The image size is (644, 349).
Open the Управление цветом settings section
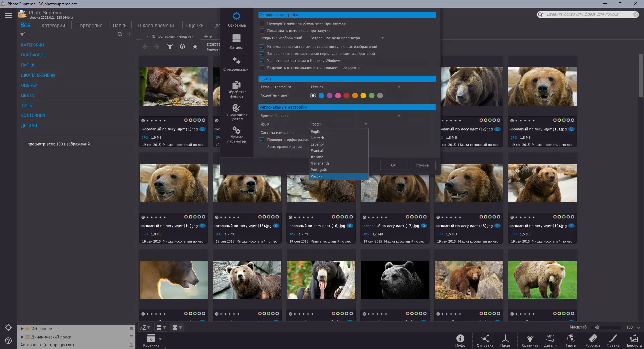click(x=236, y=112)
